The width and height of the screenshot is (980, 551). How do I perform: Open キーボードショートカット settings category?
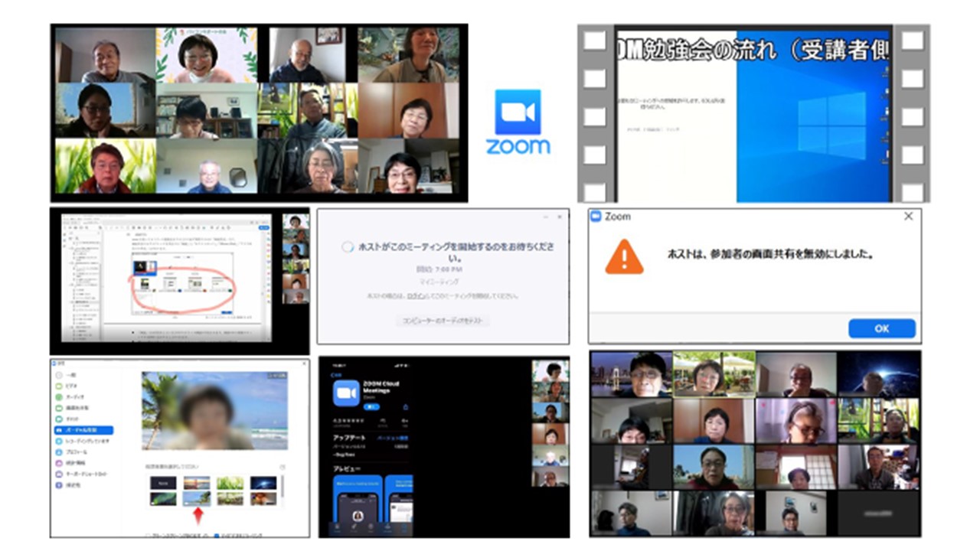82,474
